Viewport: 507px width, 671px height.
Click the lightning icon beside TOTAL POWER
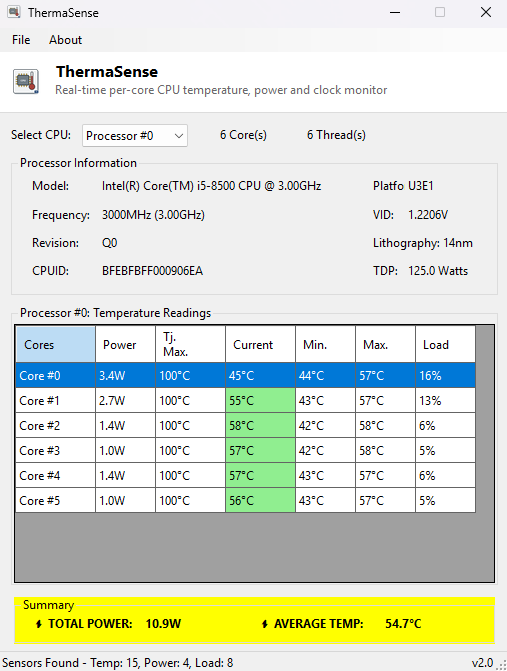(39, 624)
